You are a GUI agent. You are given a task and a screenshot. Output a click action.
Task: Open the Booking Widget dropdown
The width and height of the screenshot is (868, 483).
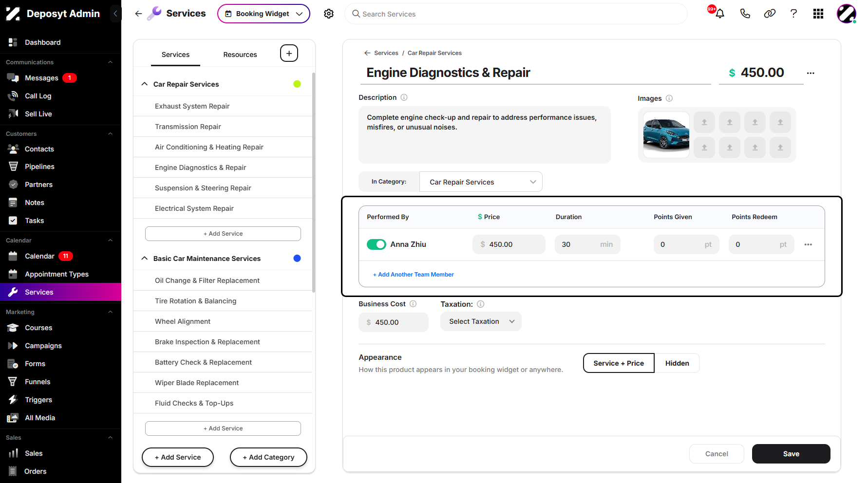point(264,14)
